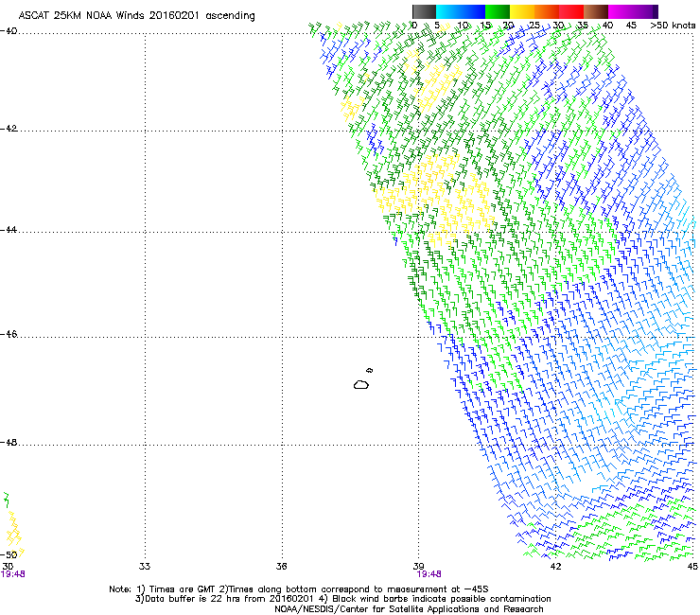Pick the brown 35-40 knots legend segment

tap(596, 11)
